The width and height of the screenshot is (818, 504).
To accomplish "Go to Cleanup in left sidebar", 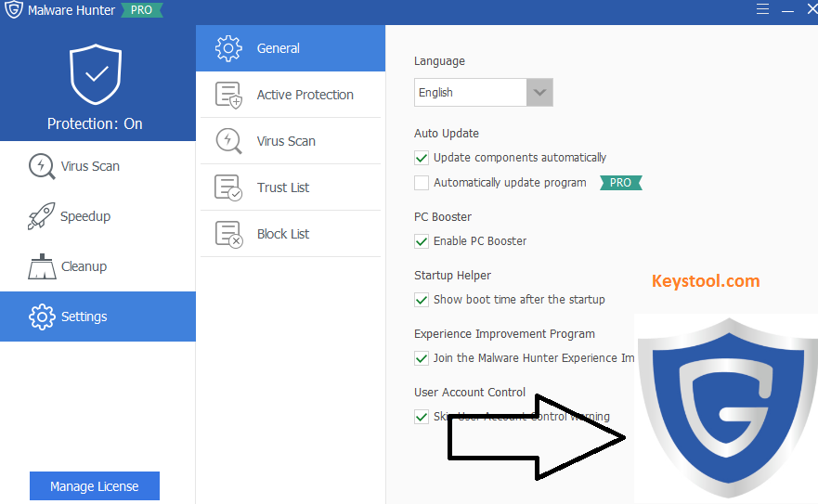I will [97, 266].
